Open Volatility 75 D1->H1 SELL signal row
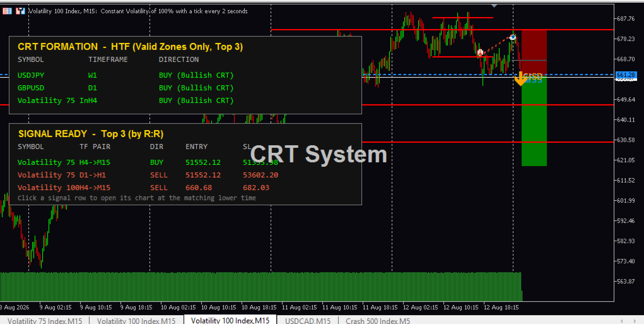The width and height of the screenshot is (644, 324). pyautogui.click(x=148, y=175)
